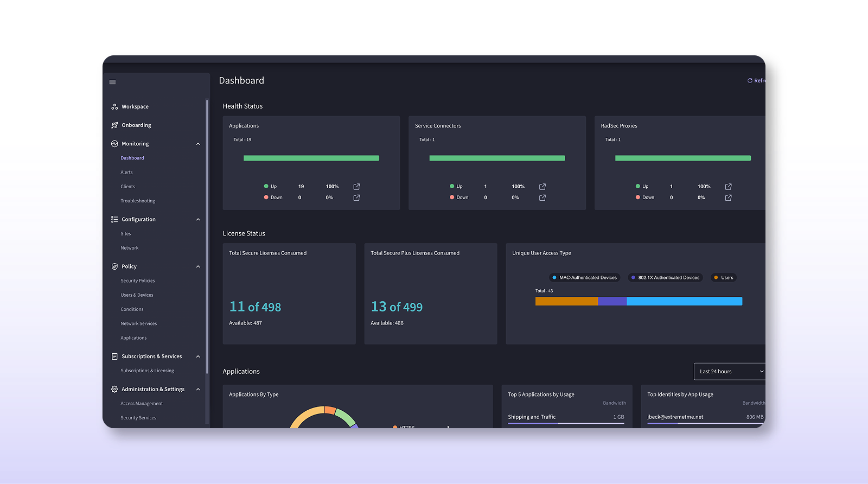Toggle 802.1X Authenticated Devices legend chip

click(665, 278)
